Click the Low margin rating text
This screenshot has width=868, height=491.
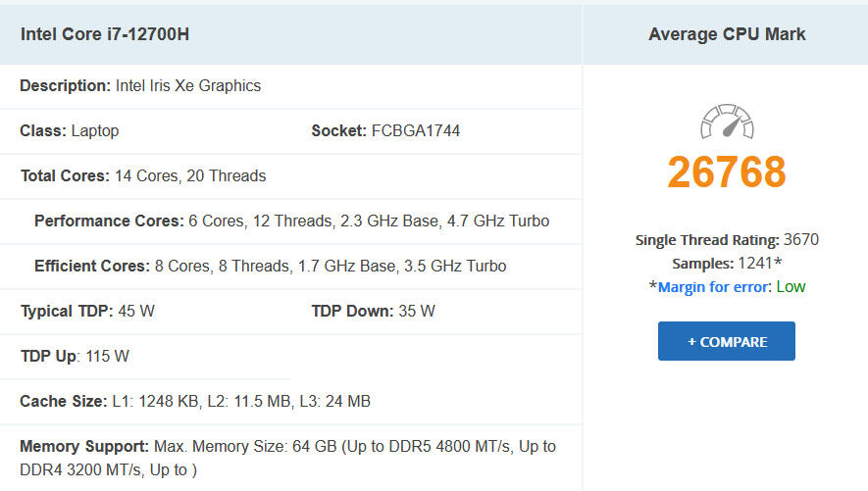[791, 287]
